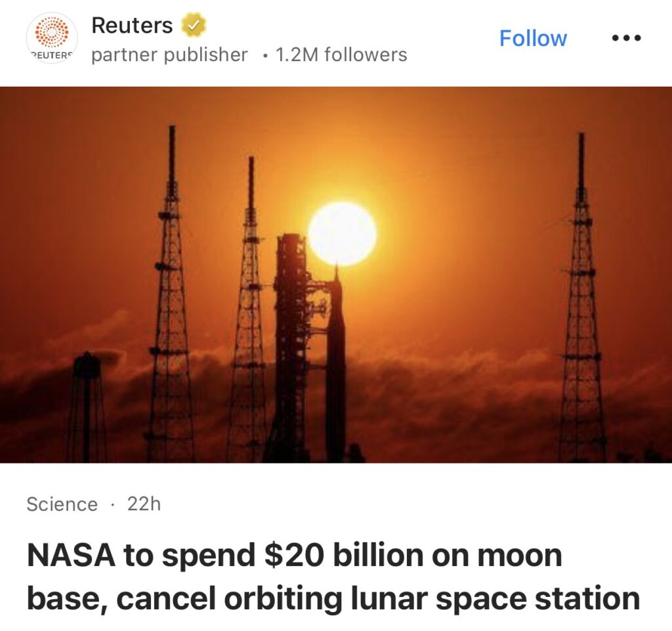The width and height of the screenshot is (672, 631).
Task: Click the bright sun in the article photo
Action: [342, 234]
